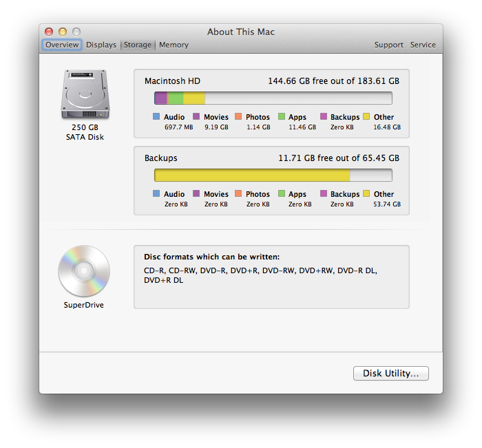
Task: Click the yellow Other swatch under Macintosh HD
Action: [x=366, y=116]
